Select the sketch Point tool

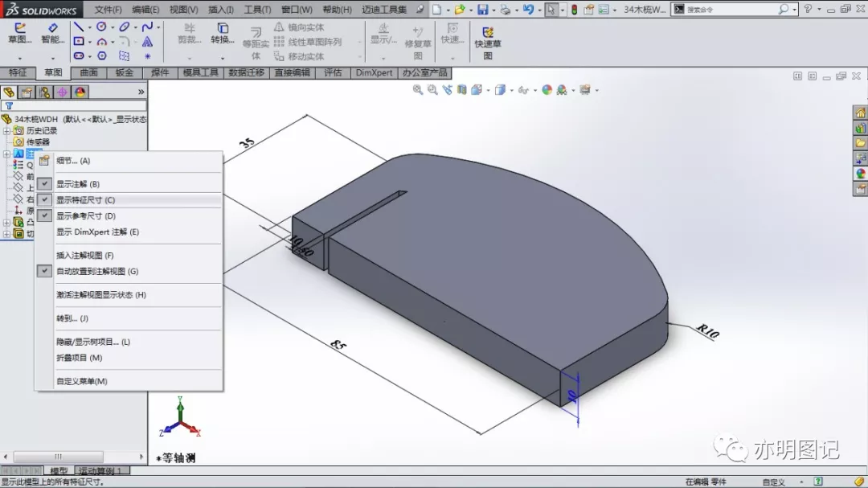(147, 56)
